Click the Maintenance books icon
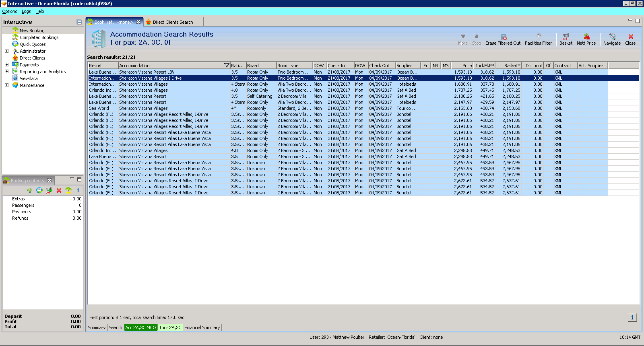644x346 pixels. (x=15, y=85)
